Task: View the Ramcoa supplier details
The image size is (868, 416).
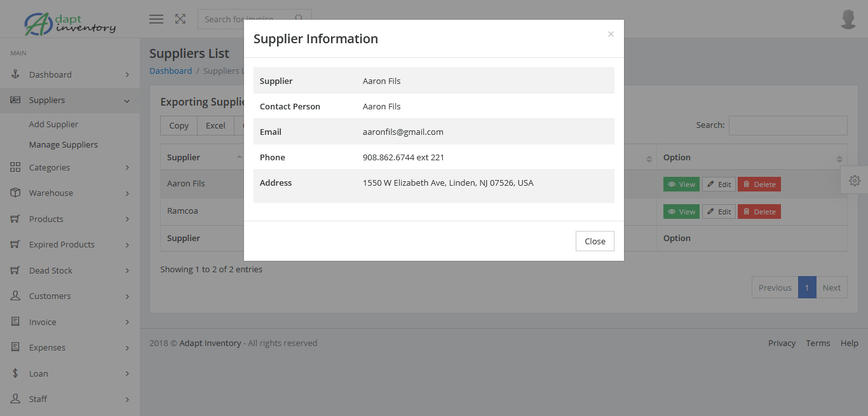Action: 681,212
